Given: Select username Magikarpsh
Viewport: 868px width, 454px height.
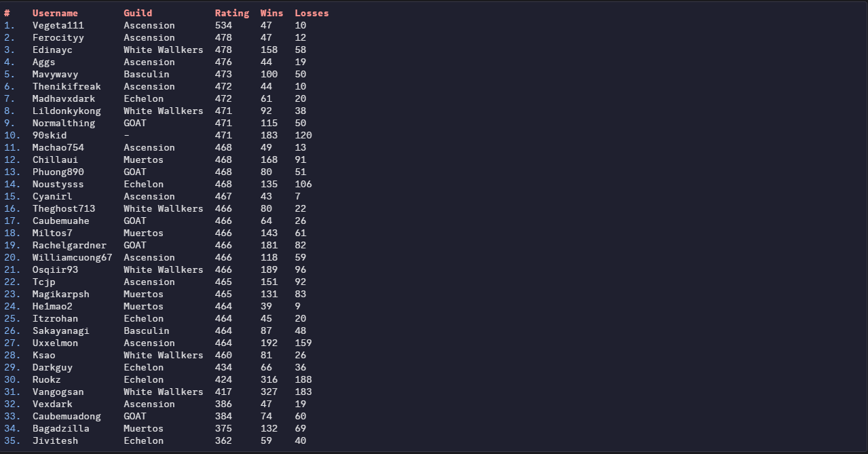Looking at the screenshot, I should (61, 294).
